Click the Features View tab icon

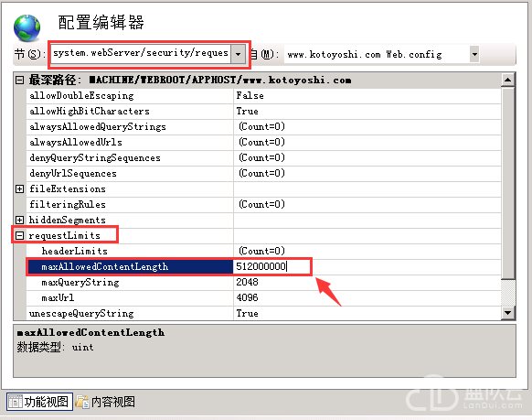tap(15, 402)
